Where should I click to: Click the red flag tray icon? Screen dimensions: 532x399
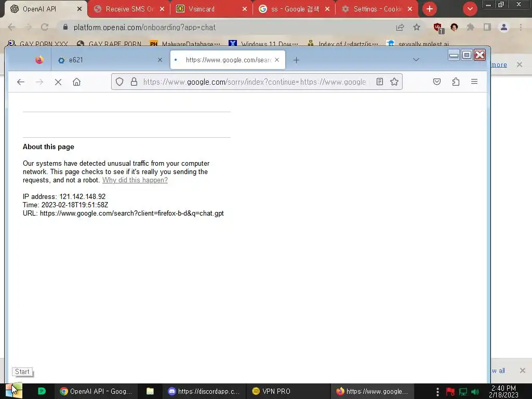point(450,392)
